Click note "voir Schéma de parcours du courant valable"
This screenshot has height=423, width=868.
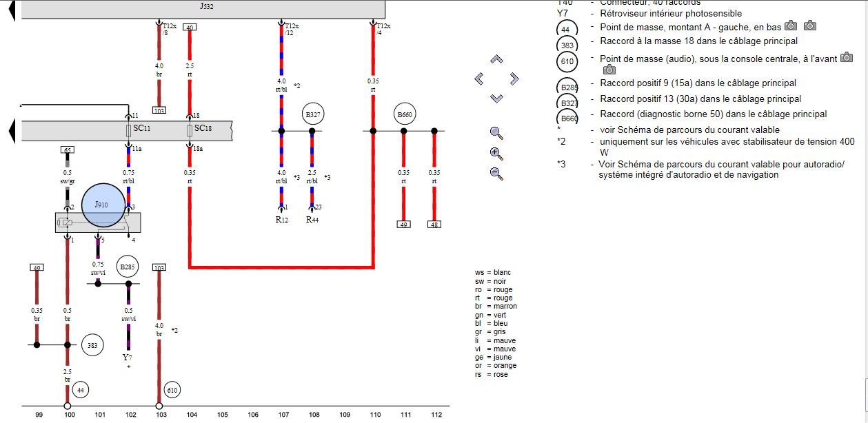(690, 130)
